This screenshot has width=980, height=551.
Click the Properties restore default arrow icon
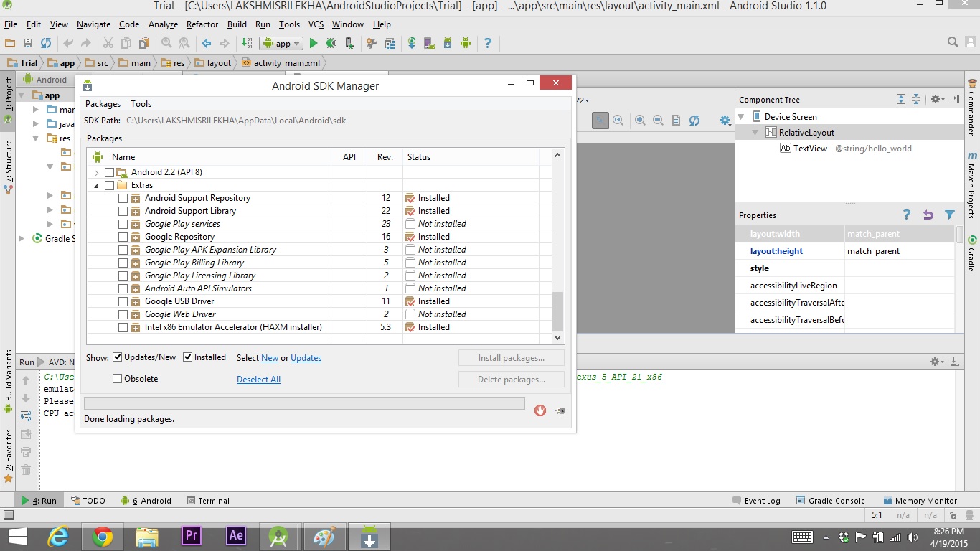pos(928,215)
